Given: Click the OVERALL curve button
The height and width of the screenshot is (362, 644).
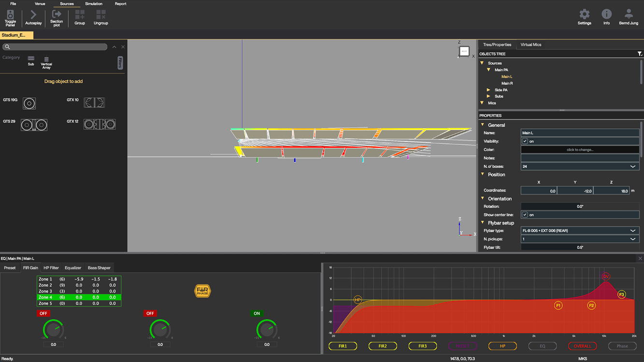Looking at the screenshot, I should [582, 346].
